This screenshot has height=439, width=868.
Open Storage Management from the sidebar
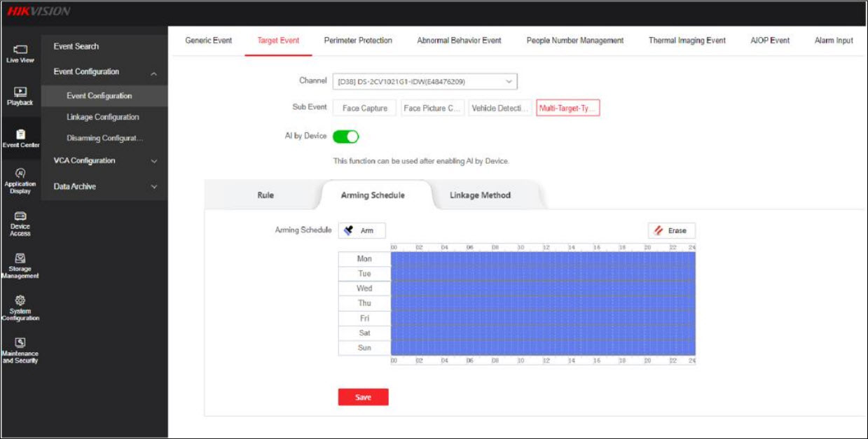tap(20, 265)
